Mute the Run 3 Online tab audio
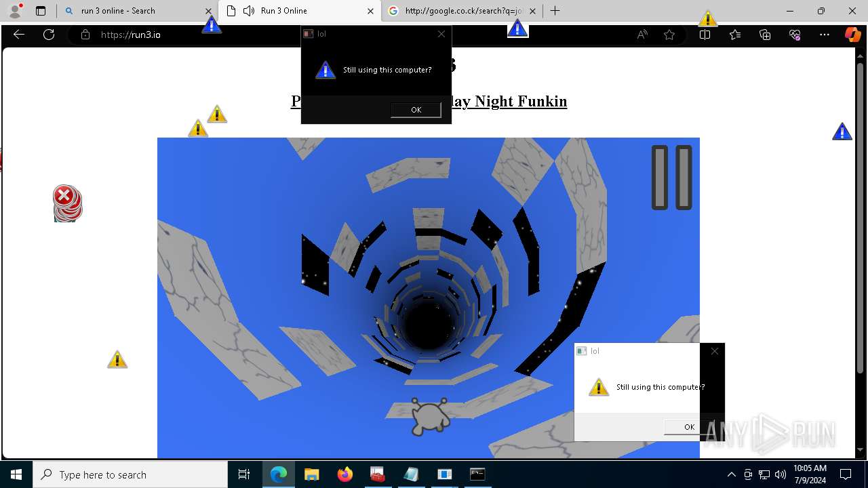 tap(249, 11)
